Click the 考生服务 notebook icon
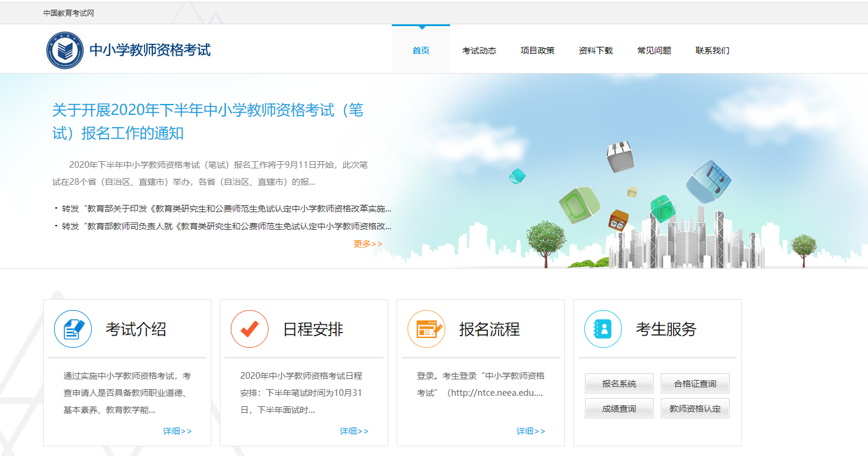 603,330
